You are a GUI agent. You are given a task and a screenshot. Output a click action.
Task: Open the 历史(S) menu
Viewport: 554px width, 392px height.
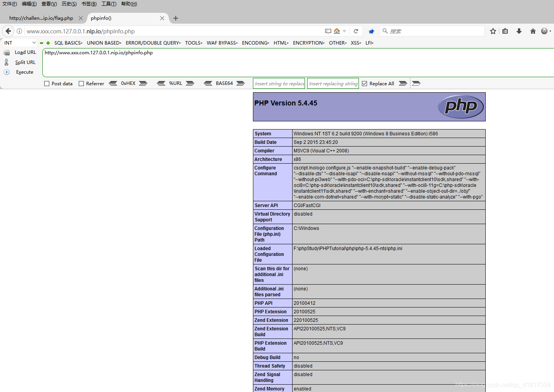pos(69,4)
